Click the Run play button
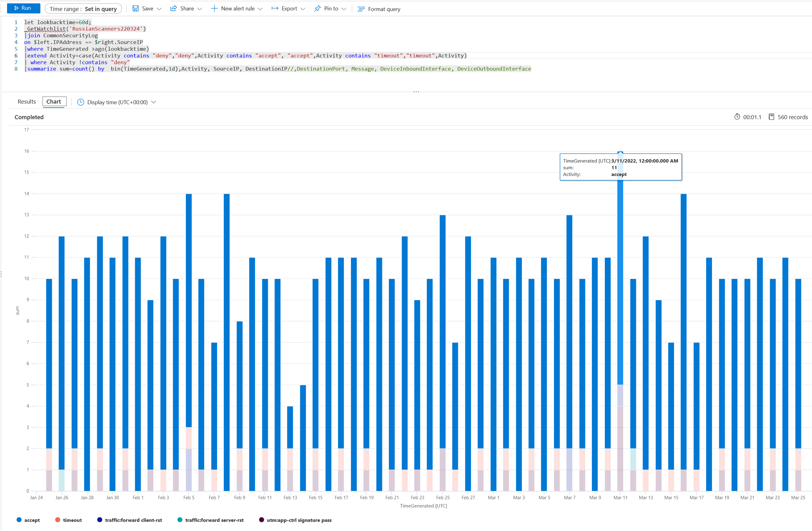The image size is (812, 531). 23,8
